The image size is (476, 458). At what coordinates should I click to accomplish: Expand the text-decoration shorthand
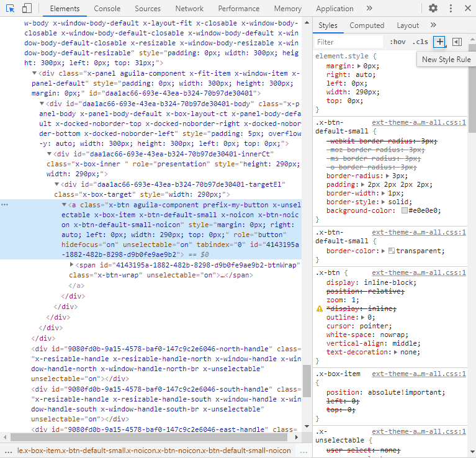click(395, 352)
